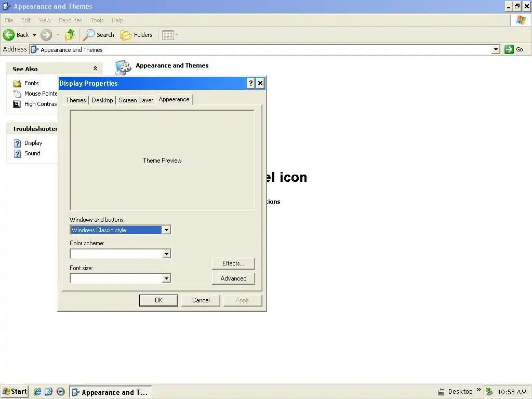Open Windows and buttons style dropdown

tap(121, 230)
